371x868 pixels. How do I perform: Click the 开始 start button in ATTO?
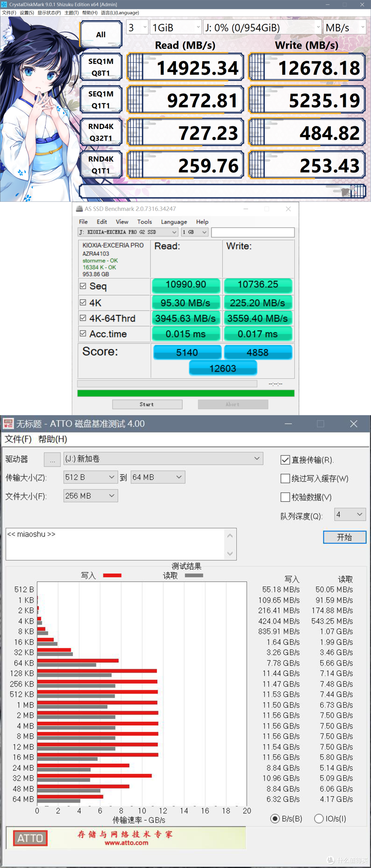(345, 537)
